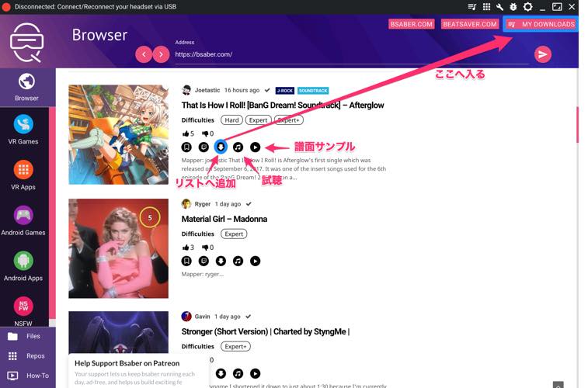
Task: Play map preview of That Is How I Roll
Action: point(255,147)
